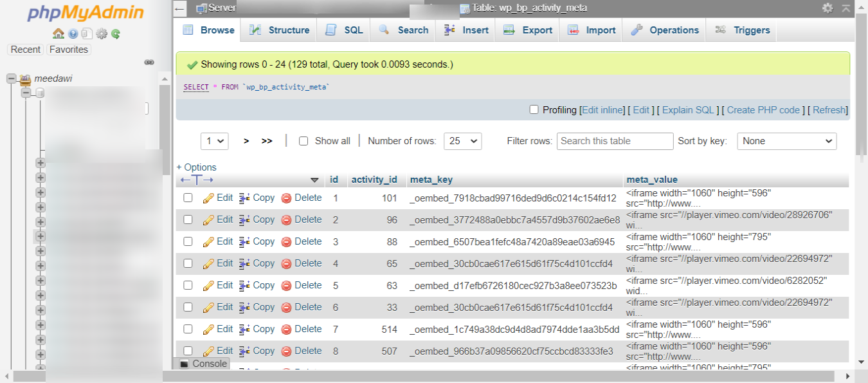Click the Explain SQL link
This screenshot has width=868, height=383.
point(688,110)
